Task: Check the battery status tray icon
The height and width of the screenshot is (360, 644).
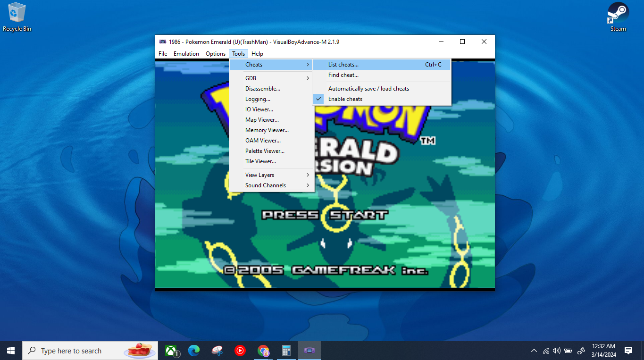Action: pyautogui.click(x=569, y=351)
